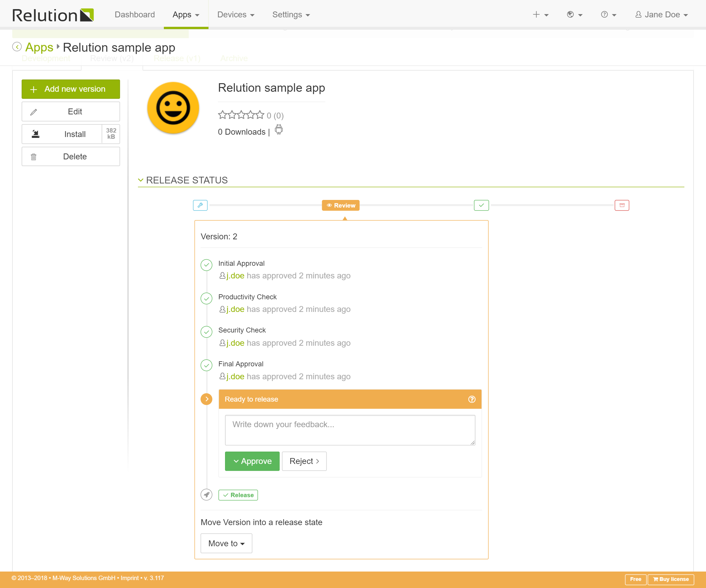Click the Initial Approval checkmark circle
This screenshot has height=588, width=706.
click(x=207, y=265)
